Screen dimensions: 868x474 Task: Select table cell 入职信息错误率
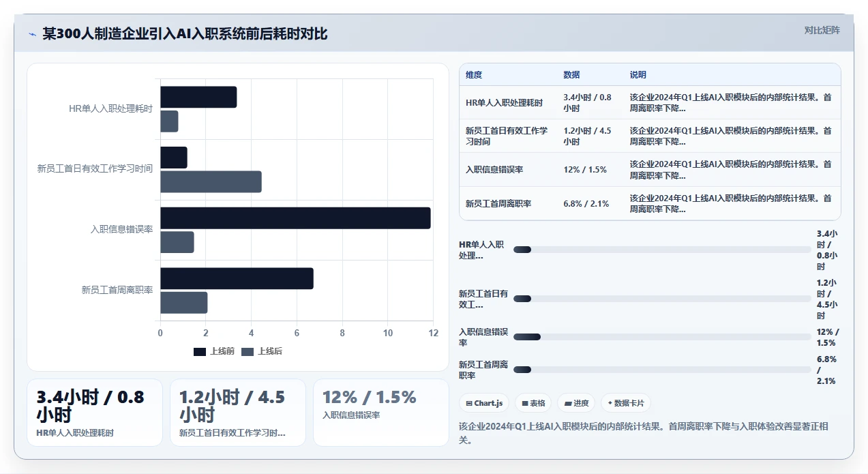coord(509,170)
